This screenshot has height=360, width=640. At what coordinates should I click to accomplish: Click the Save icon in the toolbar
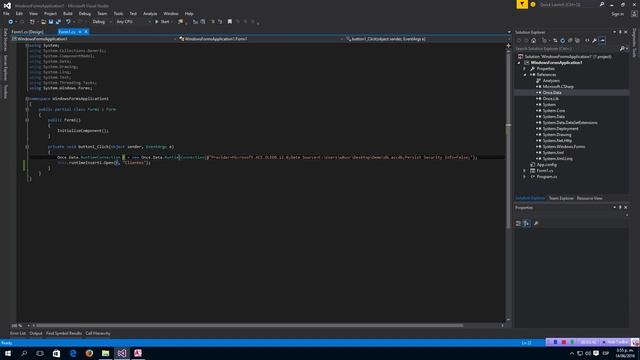coord(51,22)
